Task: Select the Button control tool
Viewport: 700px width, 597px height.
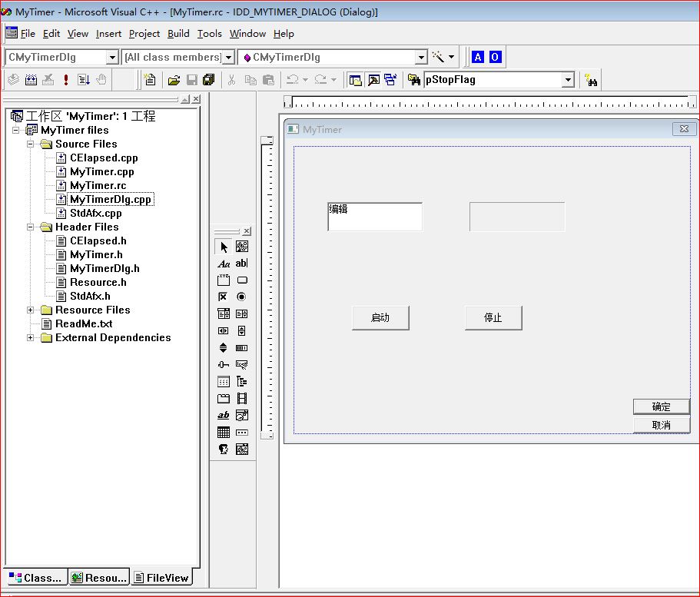Action: 242,280
